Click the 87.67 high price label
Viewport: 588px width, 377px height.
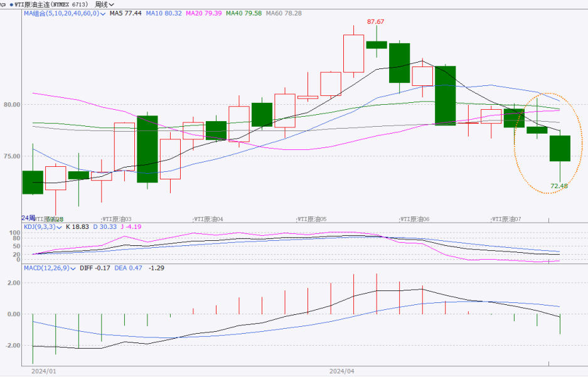(x=376, y=21)
